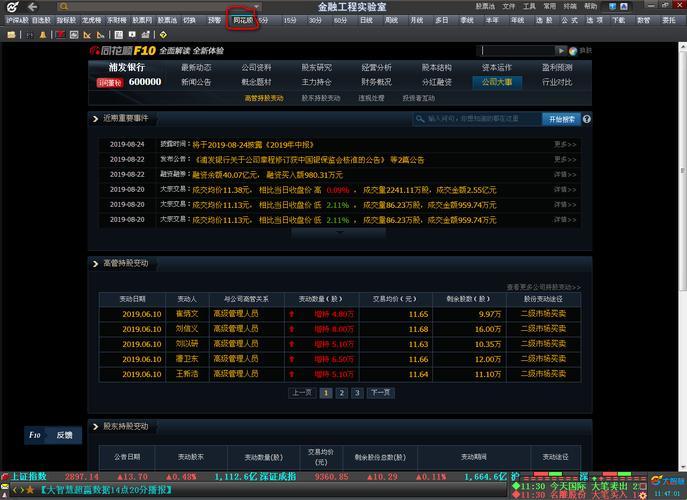Open 详情>> link for 融资融券 row
Screen dimensions: 687x500
565,174
